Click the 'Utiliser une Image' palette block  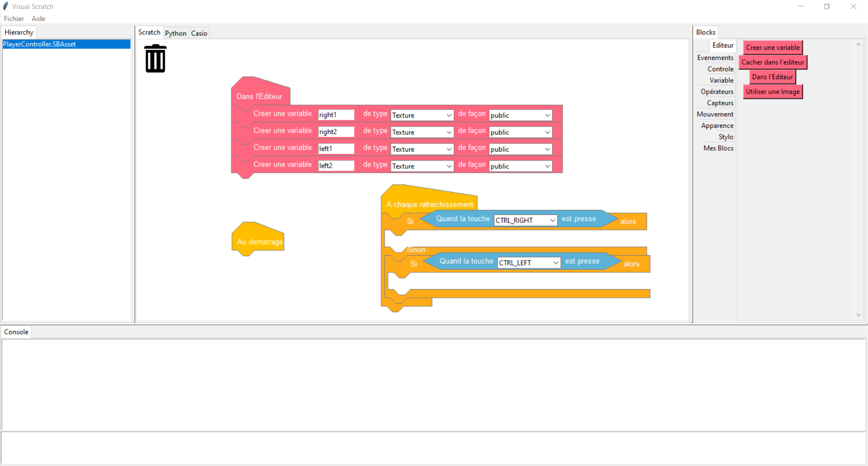[773, 92]
